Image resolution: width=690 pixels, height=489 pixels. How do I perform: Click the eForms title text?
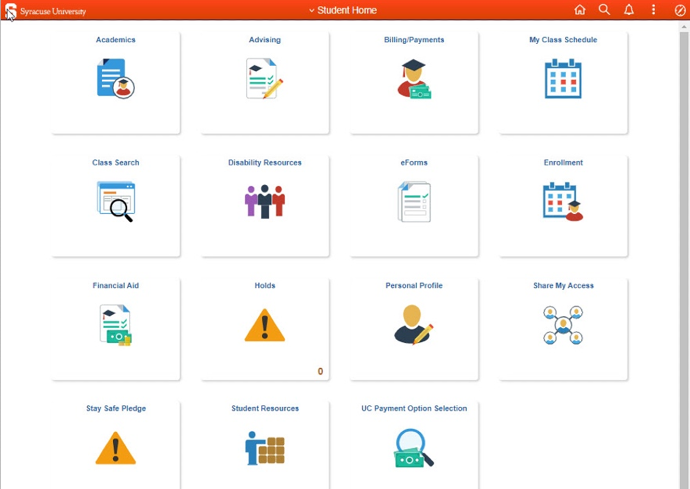pyautogui.click(x=414, y=162)
